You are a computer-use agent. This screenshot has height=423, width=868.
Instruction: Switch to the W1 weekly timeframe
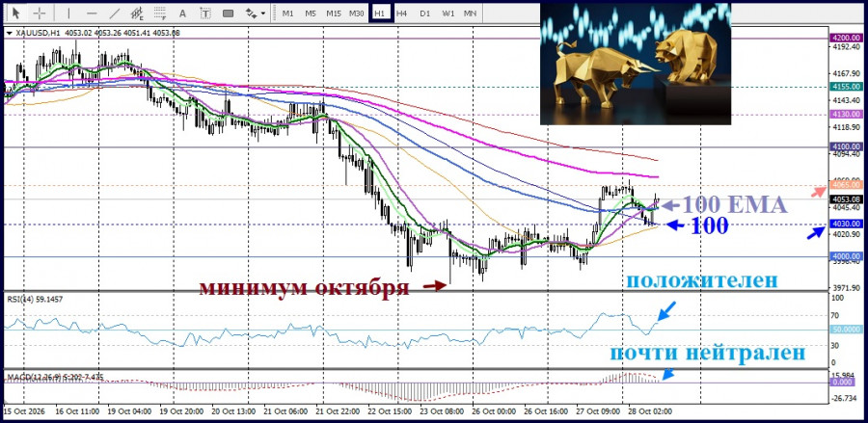click(x=448, y=13)
